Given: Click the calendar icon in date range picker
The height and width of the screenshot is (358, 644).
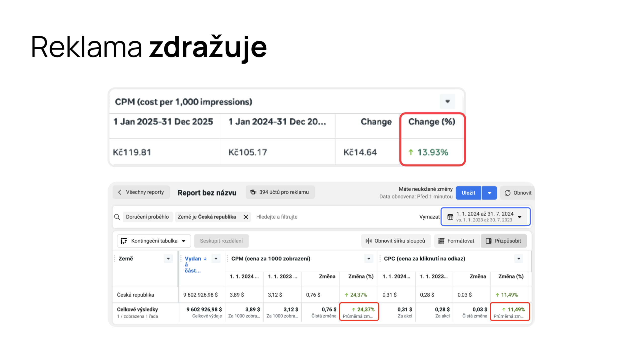Looking at the screenshot, I should 450,217.
